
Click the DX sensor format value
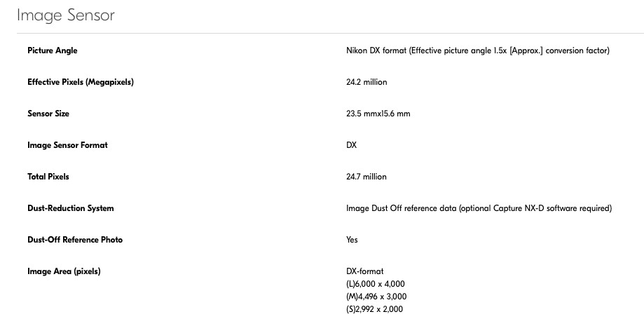pos(352,145)
